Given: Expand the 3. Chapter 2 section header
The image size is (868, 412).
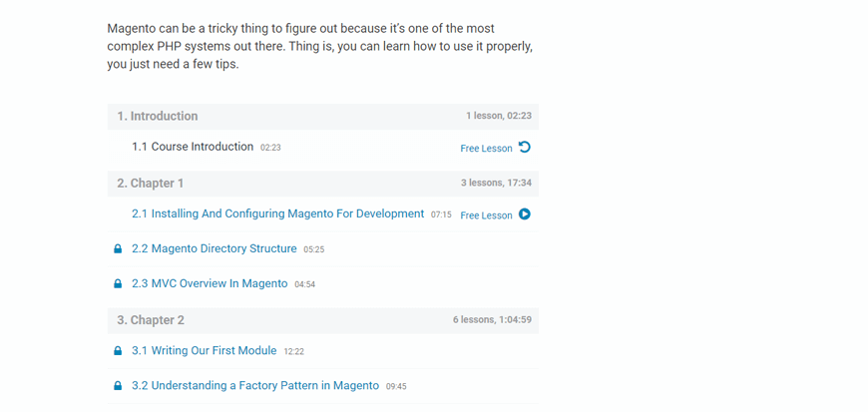Looking at the screenshot, I should [x=151, y=320].
